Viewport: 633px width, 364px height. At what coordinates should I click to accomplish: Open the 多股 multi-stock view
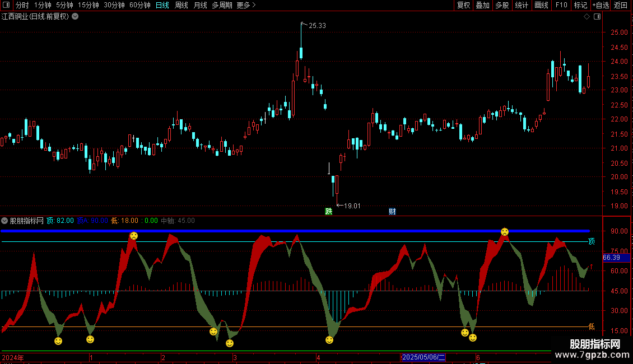coord(502,5)
